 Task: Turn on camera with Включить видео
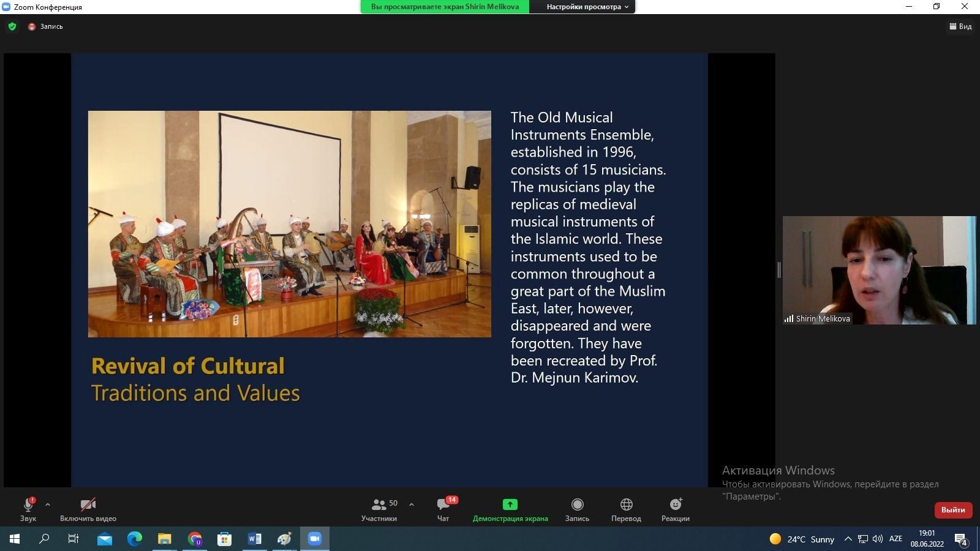88,509
